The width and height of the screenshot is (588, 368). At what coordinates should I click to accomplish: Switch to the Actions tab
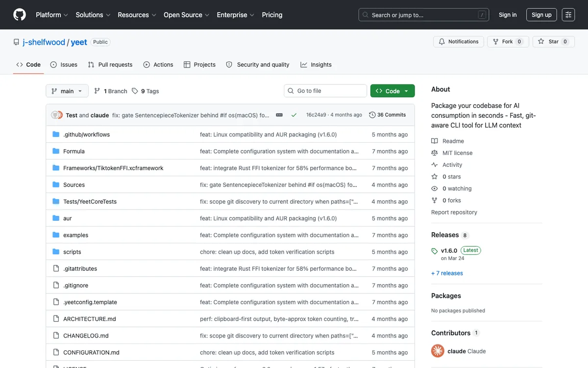point(158,65)
